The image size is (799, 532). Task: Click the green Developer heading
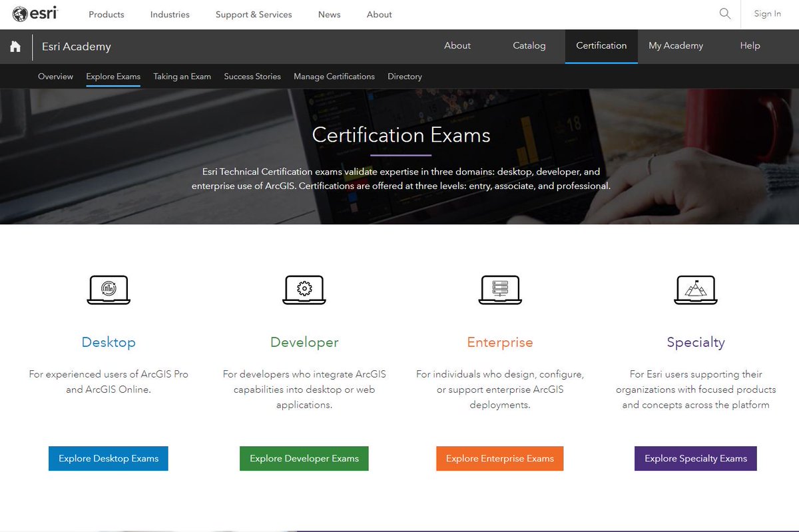click(304, 342)
